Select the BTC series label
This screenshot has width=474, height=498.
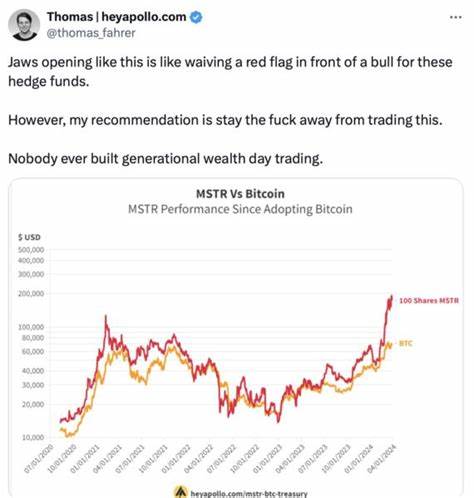click(x=406, y=343)
